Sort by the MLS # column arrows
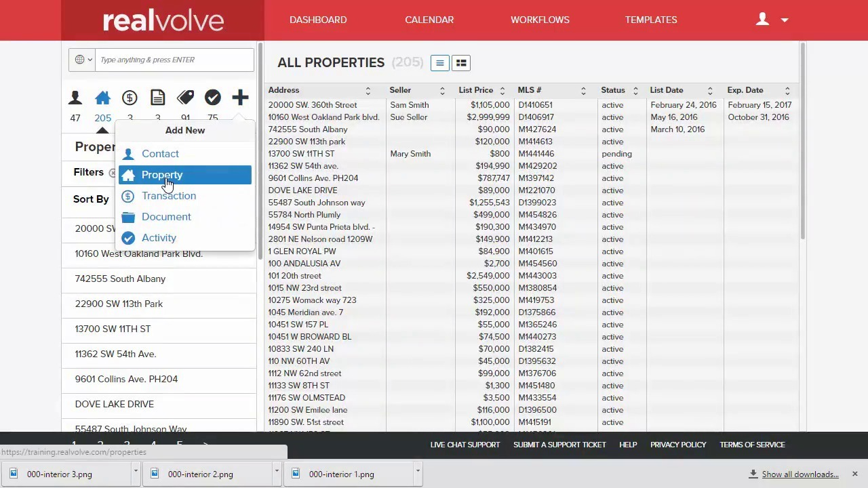Screen dimensions: 868x488 coord(583,91)
